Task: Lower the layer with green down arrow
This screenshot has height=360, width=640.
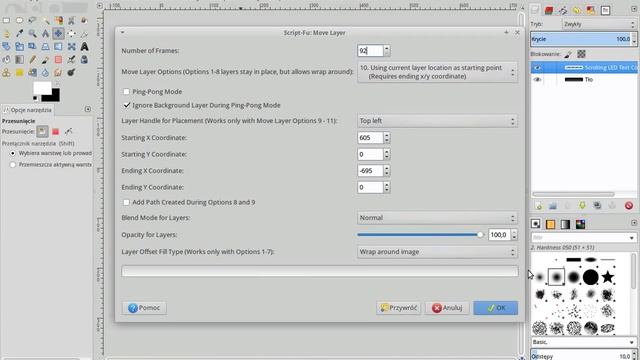Action: (x=582, y=205)
